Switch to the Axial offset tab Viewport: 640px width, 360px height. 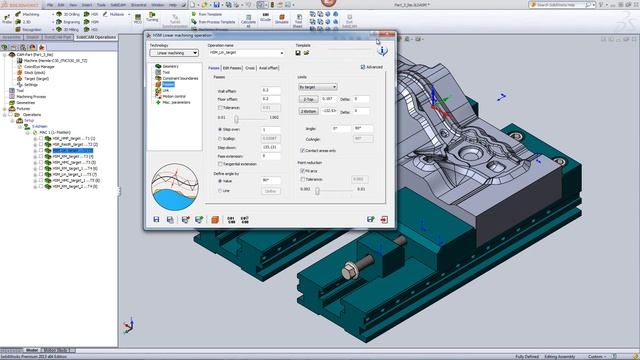[268, 68]
